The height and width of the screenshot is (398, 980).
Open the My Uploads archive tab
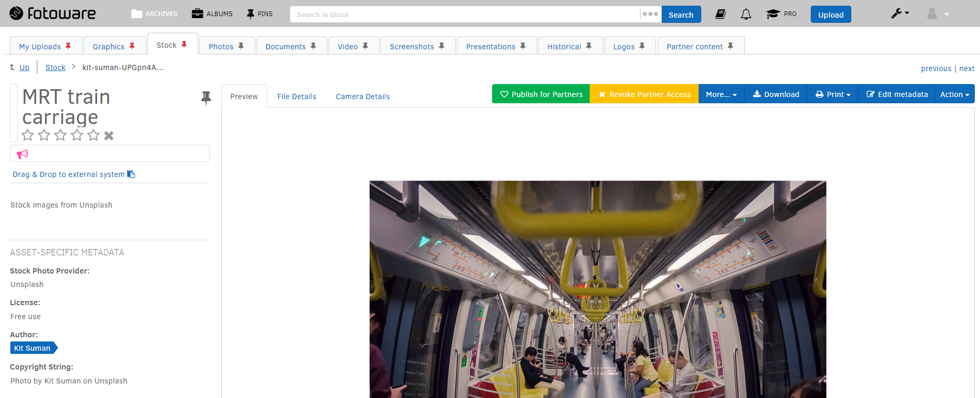(40, 46)
